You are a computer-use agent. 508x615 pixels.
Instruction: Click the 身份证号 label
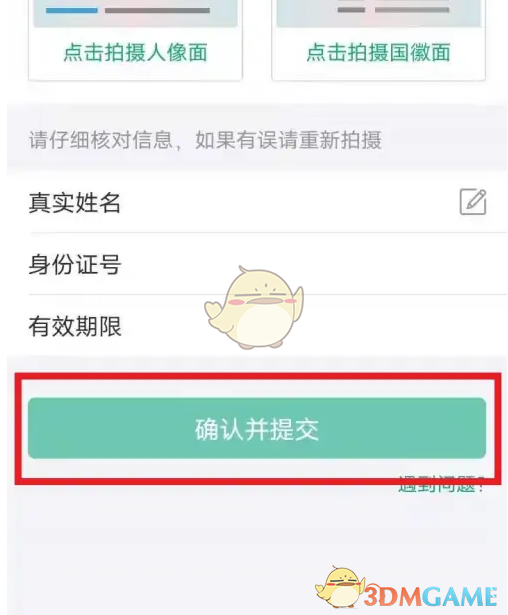75,264
